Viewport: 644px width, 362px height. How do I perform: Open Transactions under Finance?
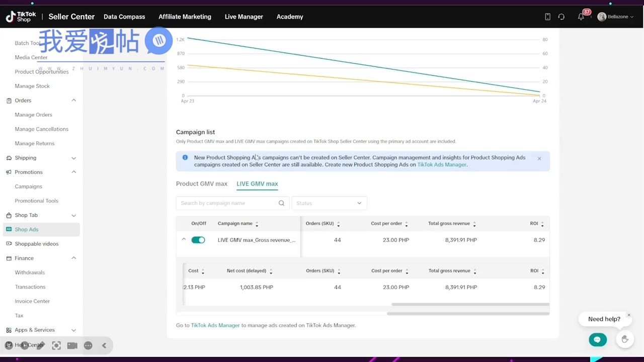coord(30,287)
